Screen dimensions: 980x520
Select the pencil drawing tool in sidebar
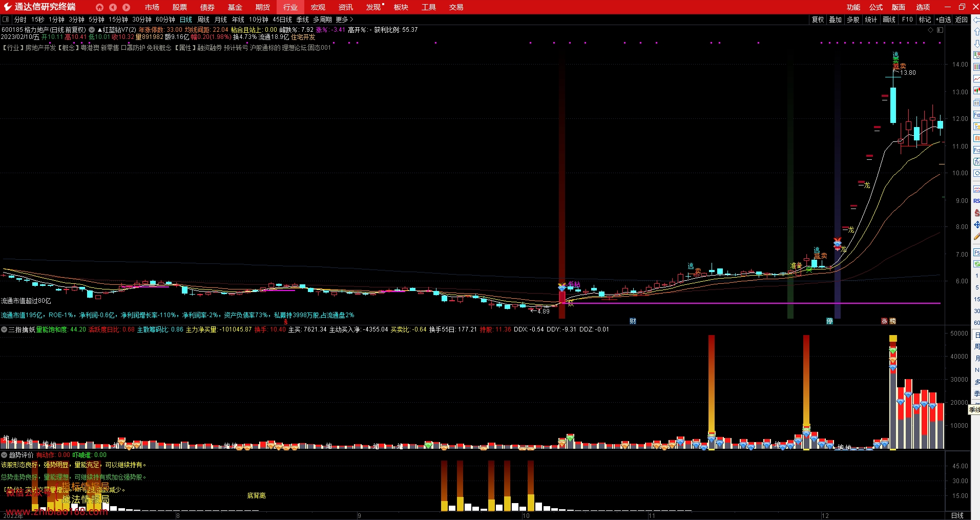[x=976, y=237]
